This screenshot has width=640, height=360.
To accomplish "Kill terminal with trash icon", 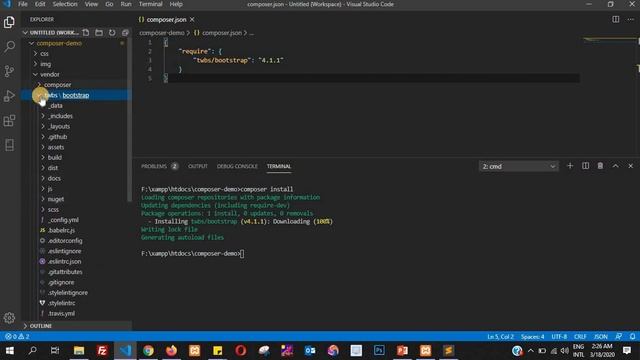I will coord(600,166).
